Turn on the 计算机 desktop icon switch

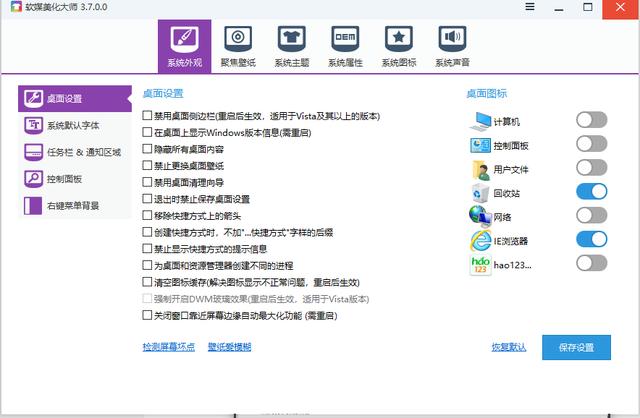pyautogui.click(x=591, y=120)
